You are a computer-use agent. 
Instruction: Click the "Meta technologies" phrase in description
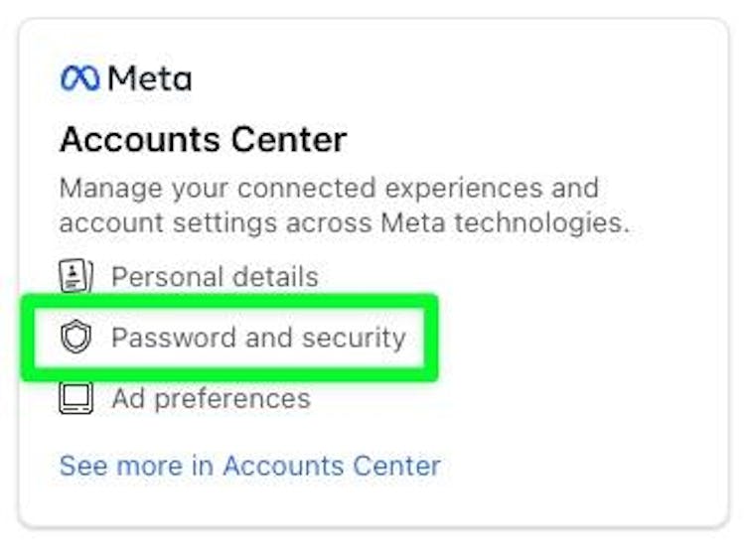point(505,222)
